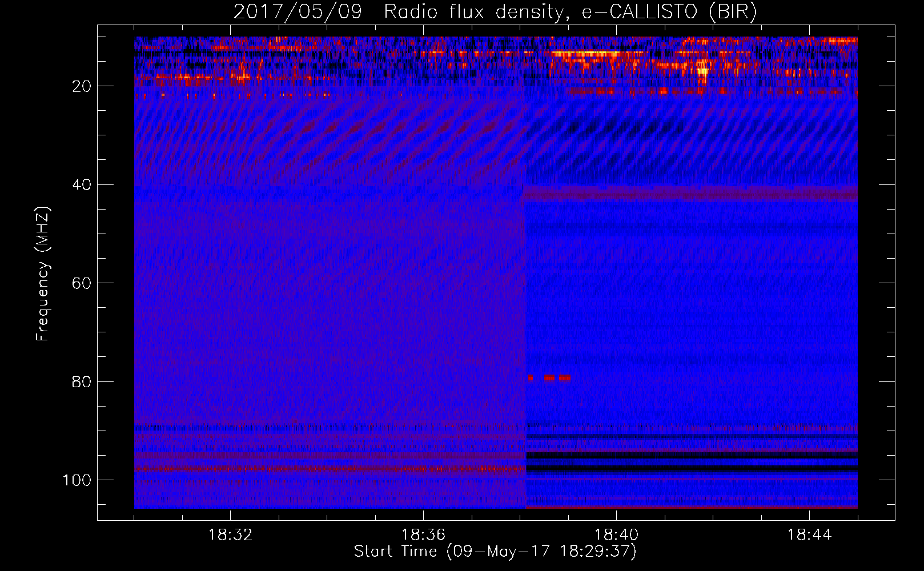This screenshot has height=571, width=924.
Task: Click the time tick label '18:32'
Action: [230, 535]
